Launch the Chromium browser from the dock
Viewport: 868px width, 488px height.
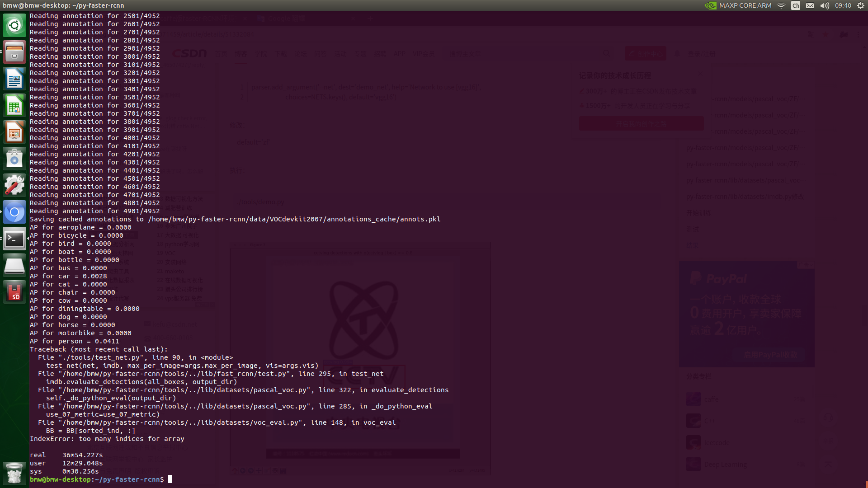pyautogui.click(x=14, y=211)
